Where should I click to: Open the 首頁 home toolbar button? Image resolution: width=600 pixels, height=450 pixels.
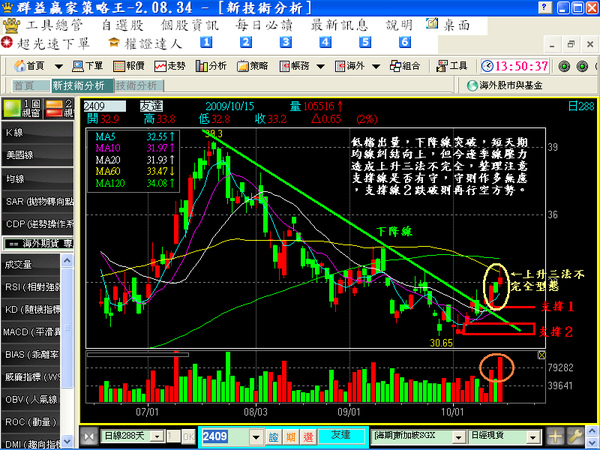29,66
